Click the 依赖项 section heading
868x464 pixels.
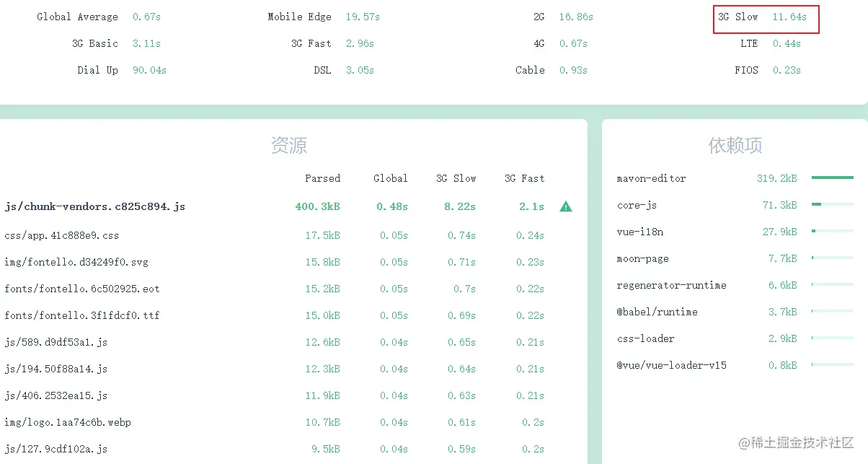click(735, 146)
